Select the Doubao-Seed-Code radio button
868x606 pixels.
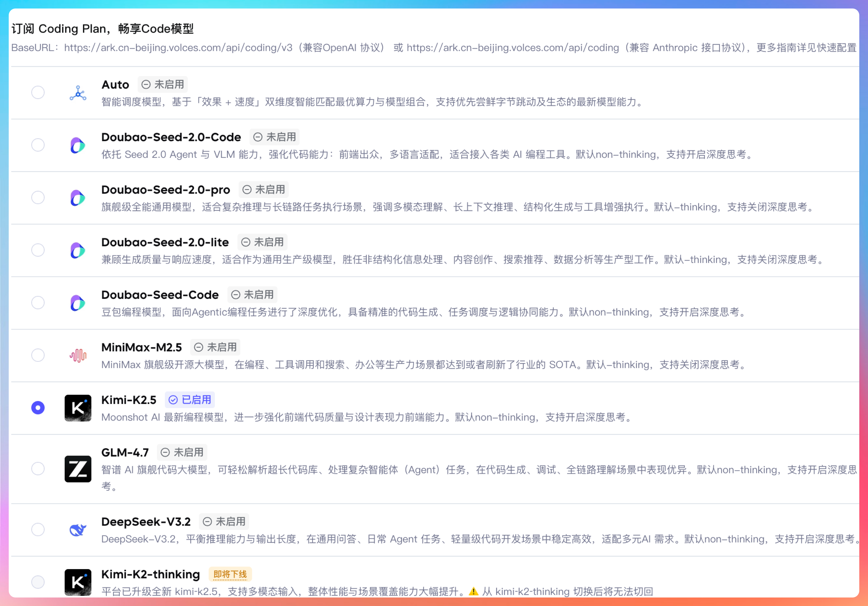(x=38, y=303)
